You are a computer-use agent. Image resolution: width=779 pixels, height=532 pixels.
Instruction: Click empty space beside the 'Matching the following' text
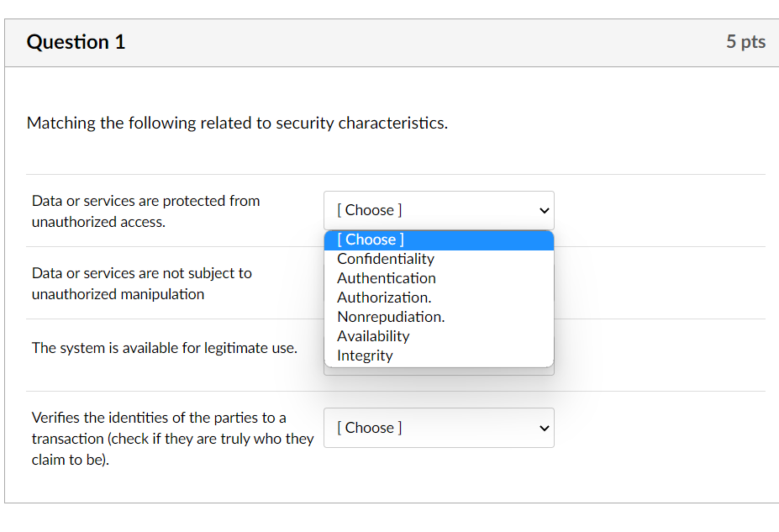point(605,124)
